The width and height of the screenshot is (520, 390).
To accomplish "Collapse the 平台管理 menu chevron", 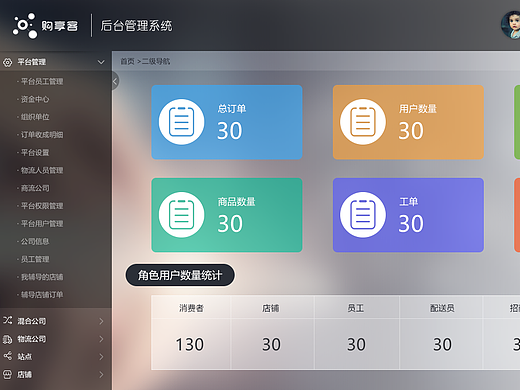I will (x=101, y=62).
